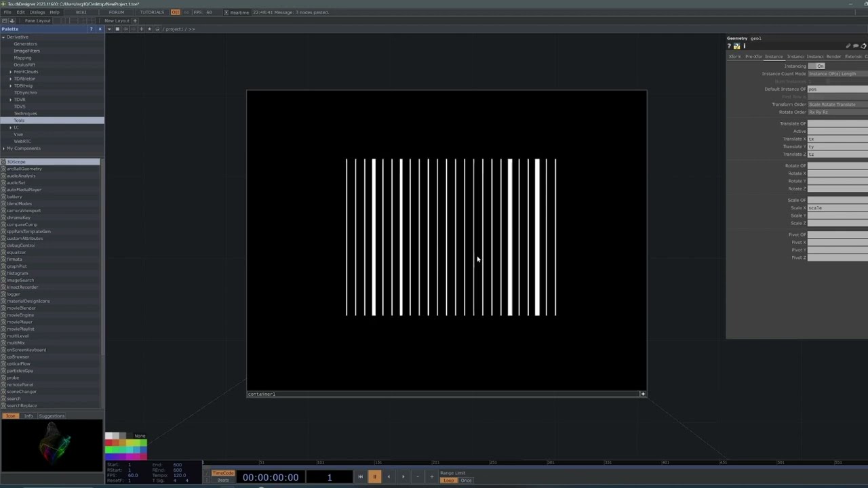Expand My Components folder
Image resolution: width=868 pixels, height=488 pixels.
pyautogui.click(x=3, y=148)
